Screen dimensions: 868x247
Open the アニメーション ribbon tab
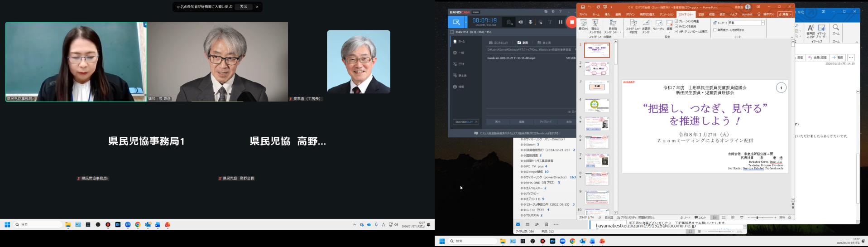pyautogui.click(x=667, y=15)
